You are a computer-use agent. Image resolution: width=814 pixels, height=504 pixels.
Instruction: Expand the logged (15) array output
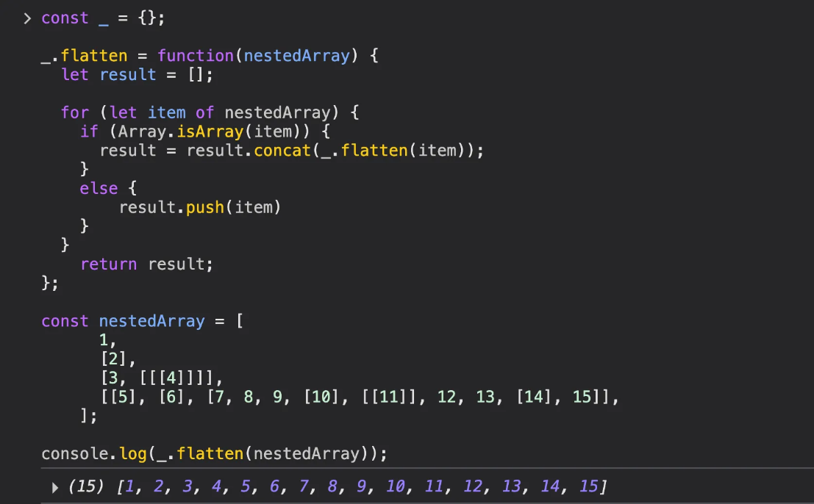(55, 487)
